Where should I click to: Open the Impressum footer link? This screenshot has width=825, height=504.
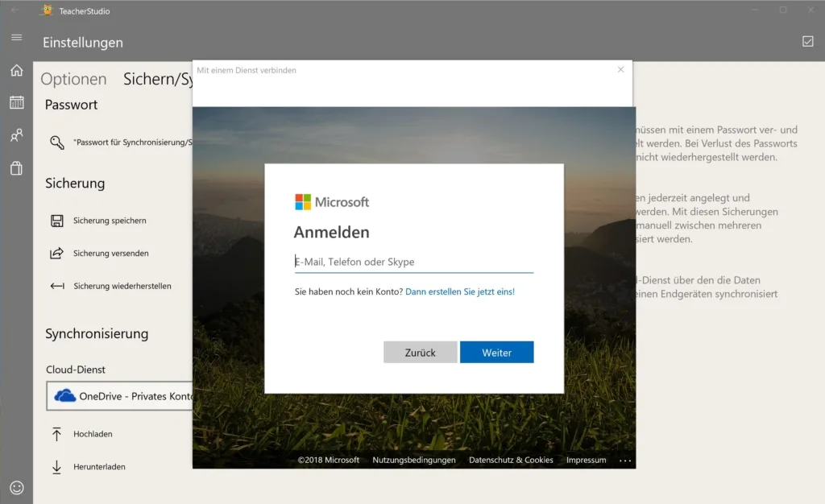point(587,460)
